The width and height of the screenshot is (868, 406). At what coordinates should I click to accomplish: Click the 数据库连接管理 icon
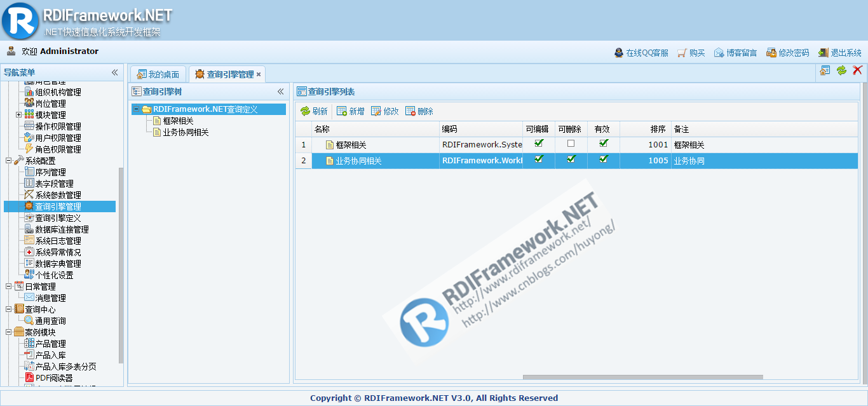pyautogui.click(x=29, y=229)
